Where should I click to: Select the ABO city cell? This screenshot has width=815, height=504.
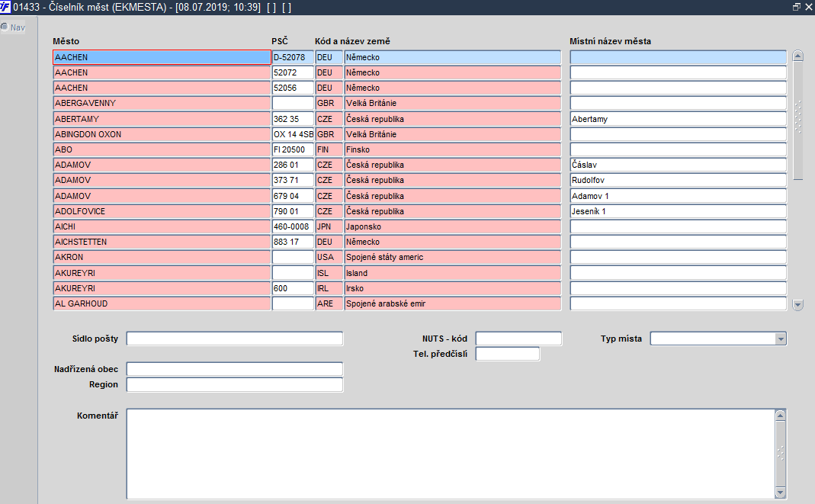point(162,149)
